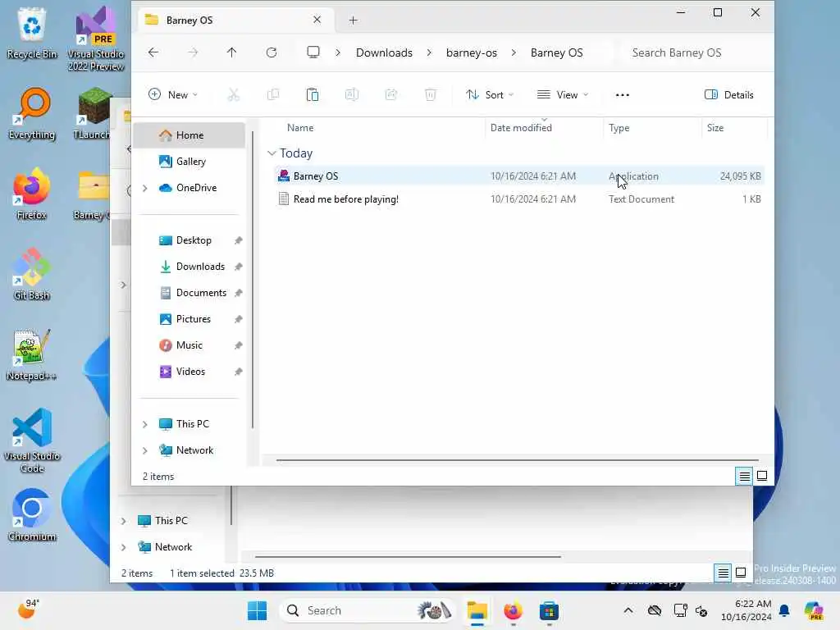The width and height of the screenshot is (840, 630).
Task: Open pinned Desktop folder
Action: (189, 240)
